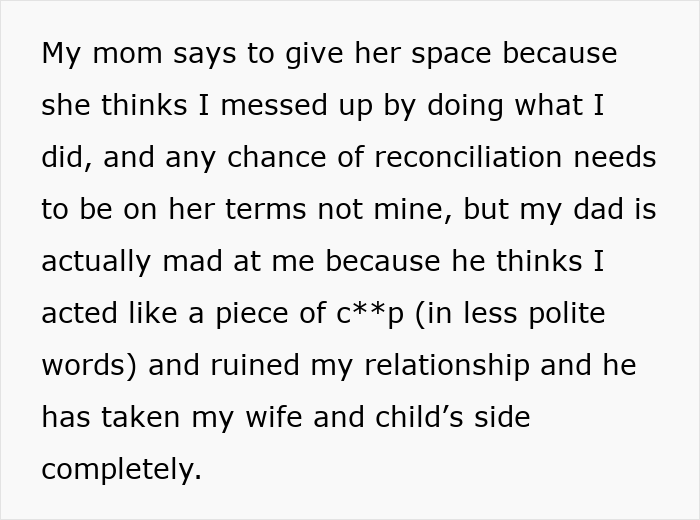This screenshot has height=520, width=700.
Task: Click the final word "completely."
Action: tap(121, 470)
